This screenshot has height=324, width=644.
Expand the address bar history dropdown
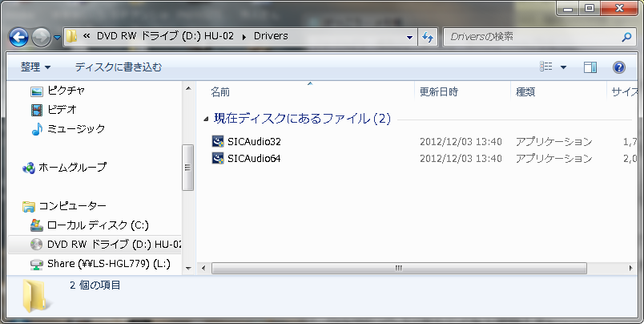409,37
